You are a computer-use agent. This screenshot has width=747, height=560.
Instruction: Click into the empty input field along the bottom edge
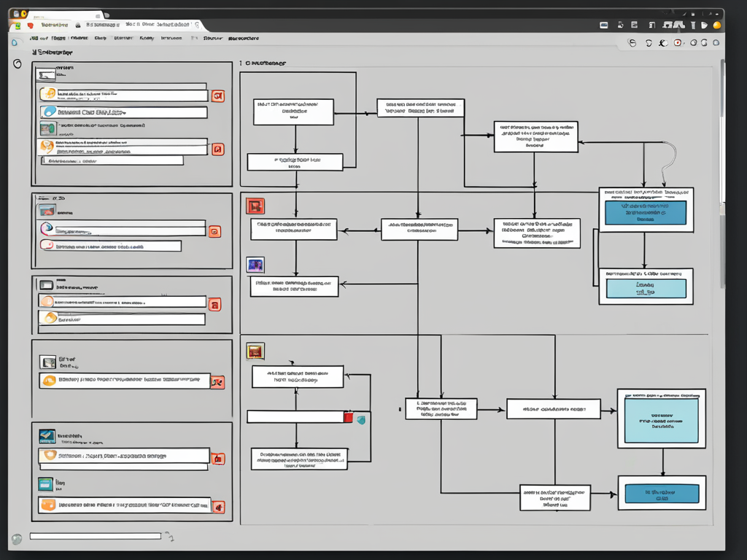tap(96, 536)
